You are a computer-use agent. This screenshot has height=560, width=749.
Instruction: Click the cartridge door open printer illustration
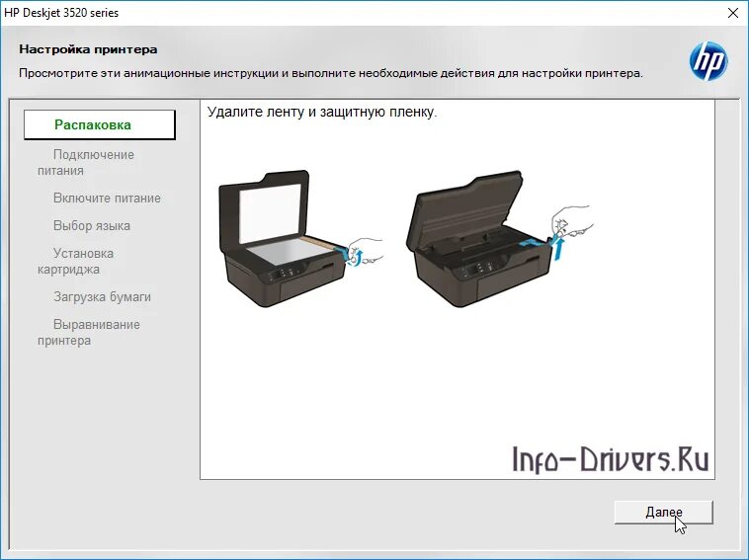click(499, 238)
